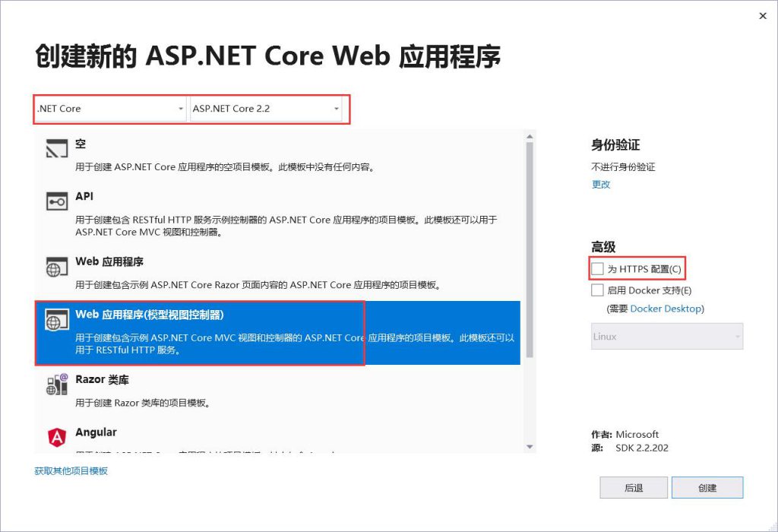Click the template list scrollbar down arrow
Viewport: 778px width, 532px height.
pos(529,446)
